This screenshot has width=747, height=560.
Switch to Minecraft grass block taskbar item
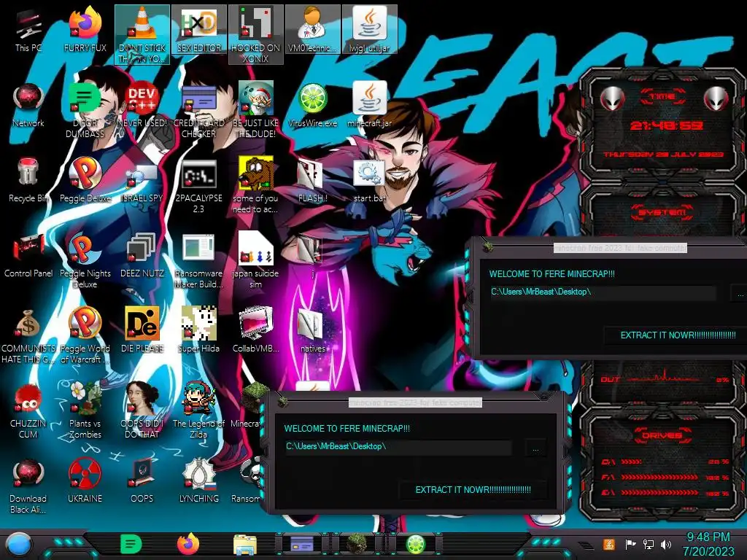coord(357,544)
